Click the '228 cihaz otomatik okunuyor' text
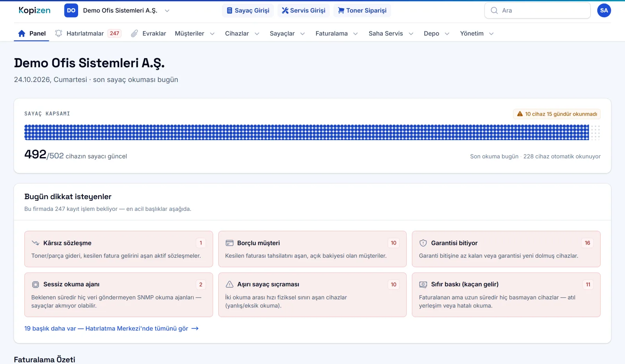This screenshot has width=625, height=364. (x=562, y=156)
